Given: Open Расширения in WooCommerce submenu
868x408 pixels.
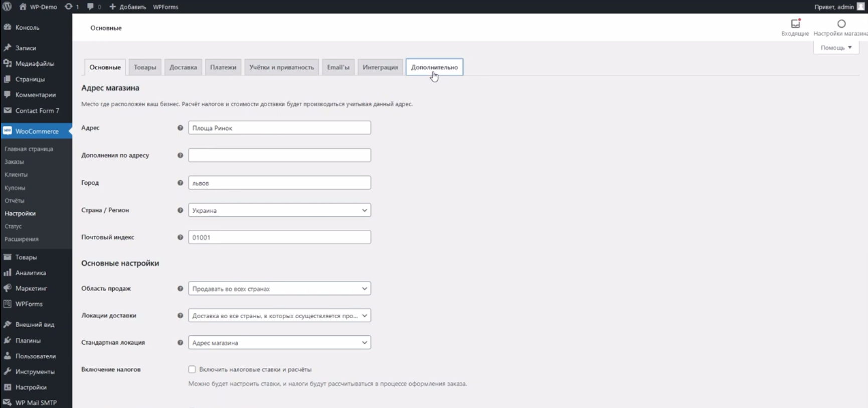Looking at the screenshot, I should pos(22,239).
